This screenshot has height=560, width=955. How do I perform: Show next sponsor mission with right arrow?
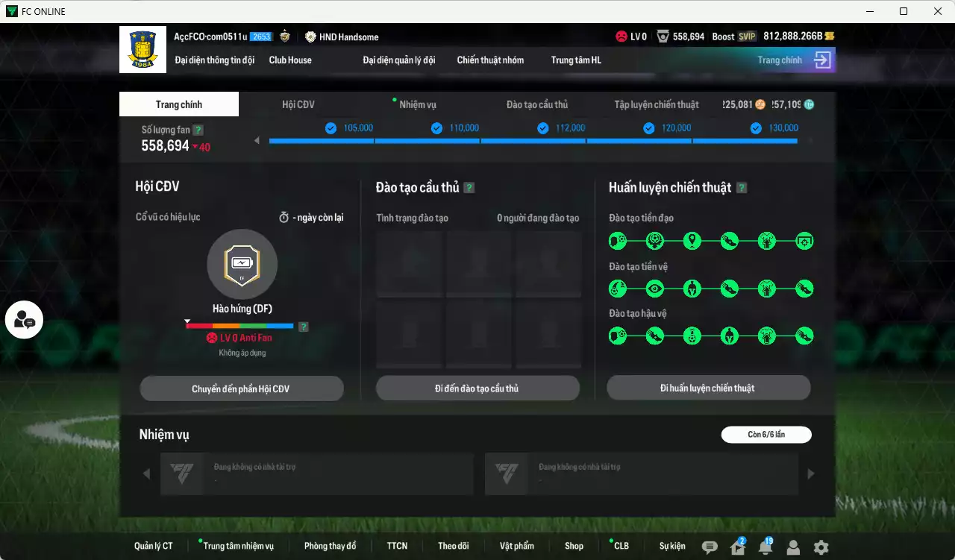tap(811, 474)
